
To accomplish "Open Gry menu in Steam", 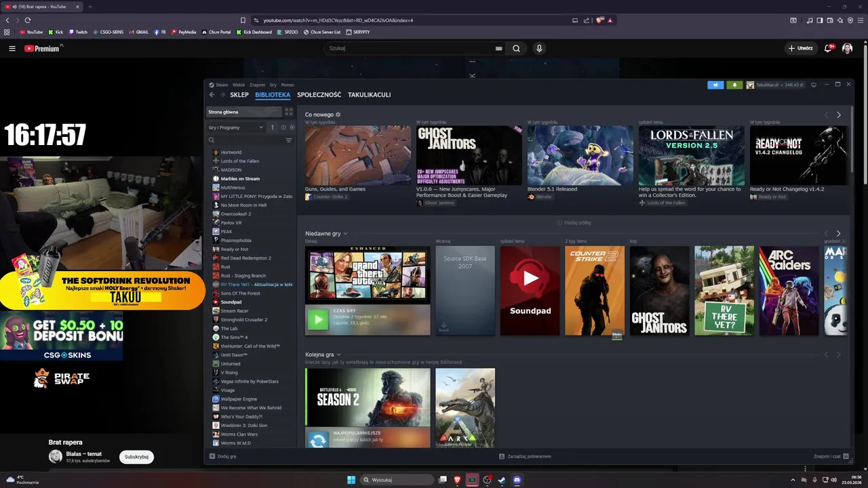I will coord(273,85).
